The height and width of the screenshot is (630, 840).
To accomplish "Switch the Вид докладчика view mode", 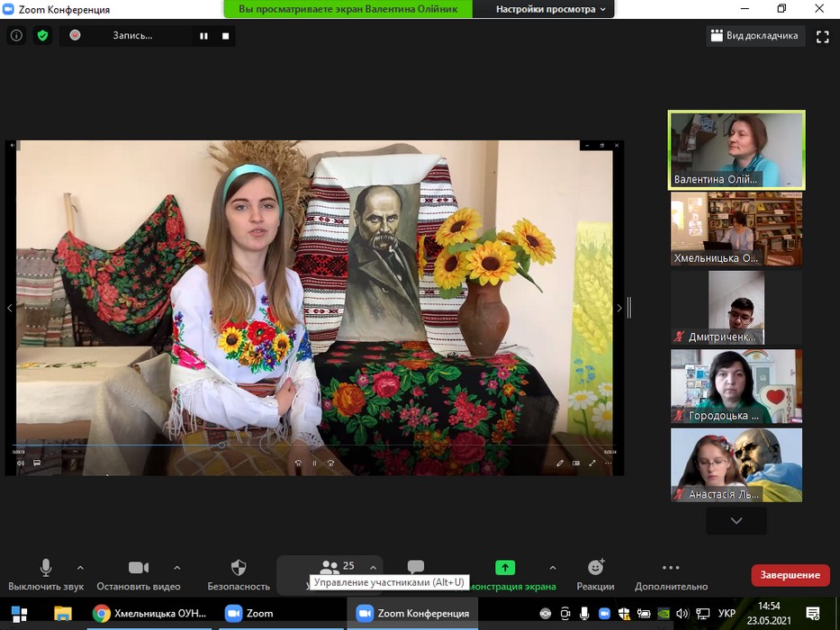I will [754, 36].
